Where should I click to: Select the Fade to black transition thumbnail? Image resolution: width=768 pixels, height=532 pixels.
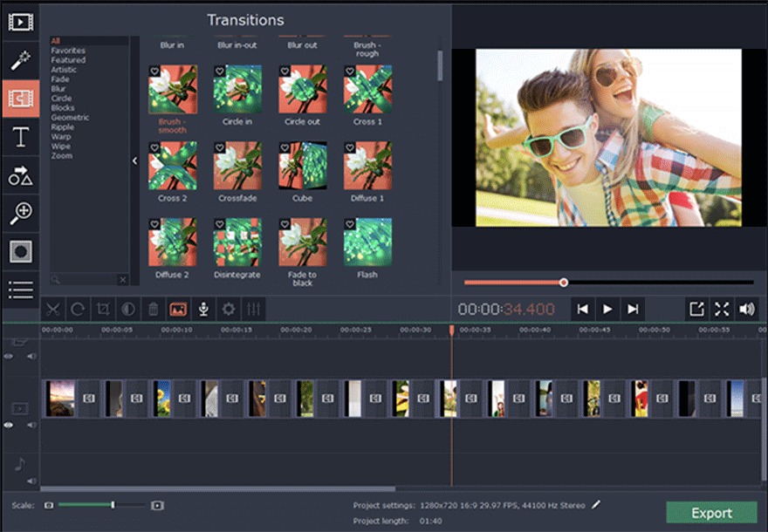303,242
